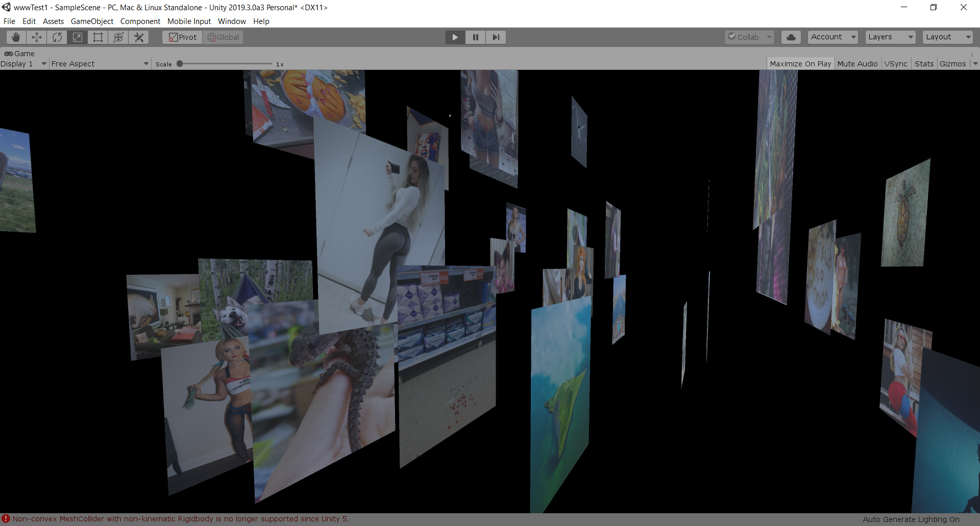The width and height of the screenshot is (980, 526).
Task: Click the Game view Scale slider
Action: point(225,64)
